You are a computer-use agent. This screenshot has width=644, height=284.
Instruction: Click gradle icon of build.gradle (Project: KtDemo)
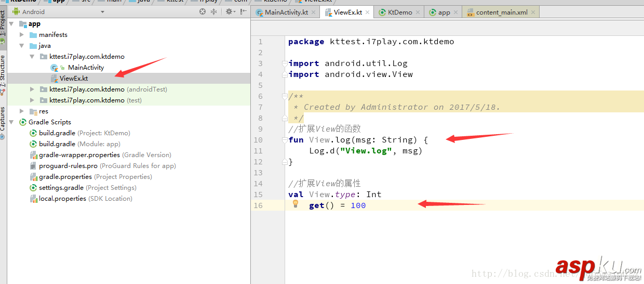pos(33,133)
